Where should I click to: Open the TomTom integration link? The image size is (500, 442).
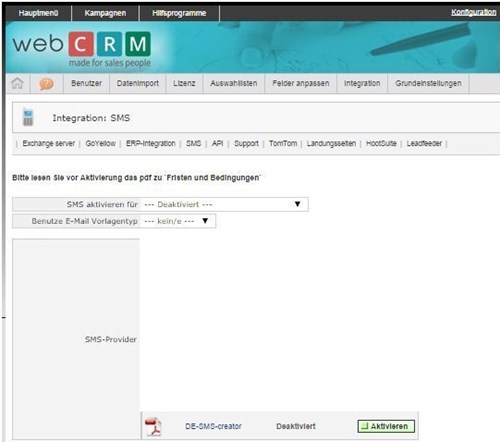[x=283, y=143]
